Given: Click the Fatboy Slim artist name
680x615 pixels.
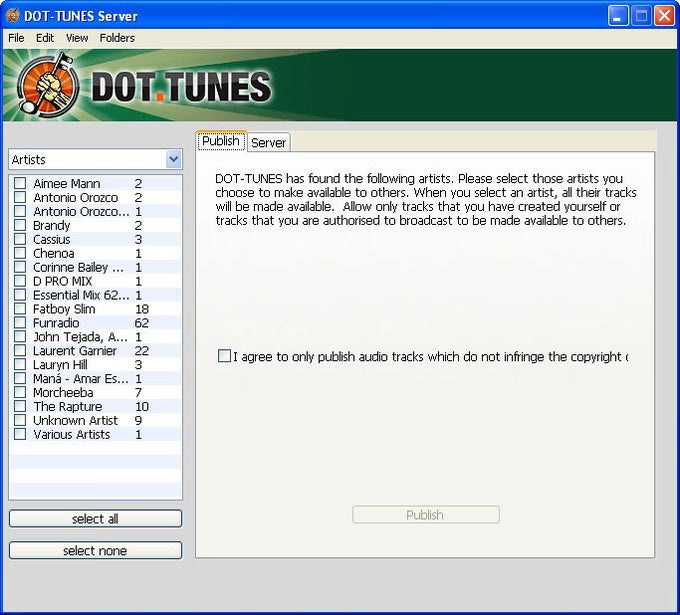Looking at the screenshot, I should click(x=64, y=309).
